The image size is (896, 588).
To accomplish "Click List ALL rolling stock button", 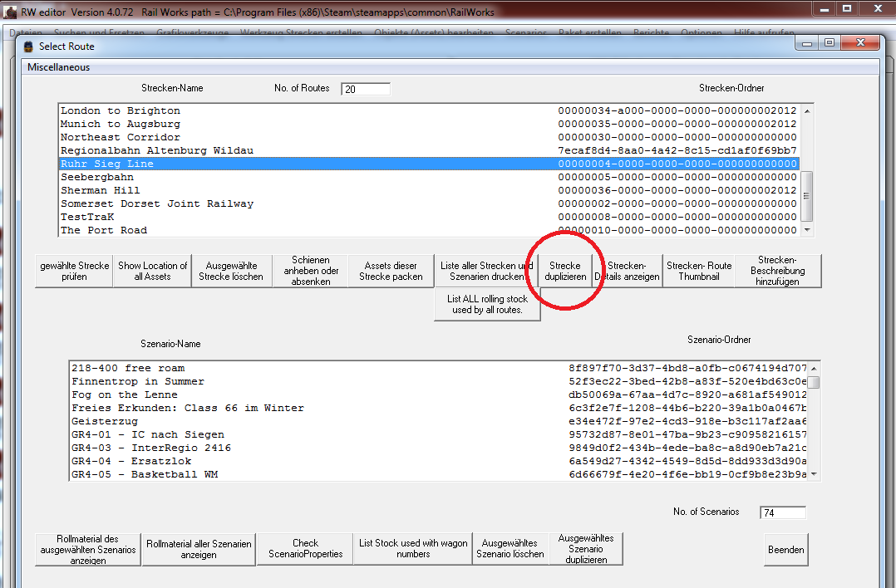I will (x=487, y=304).
